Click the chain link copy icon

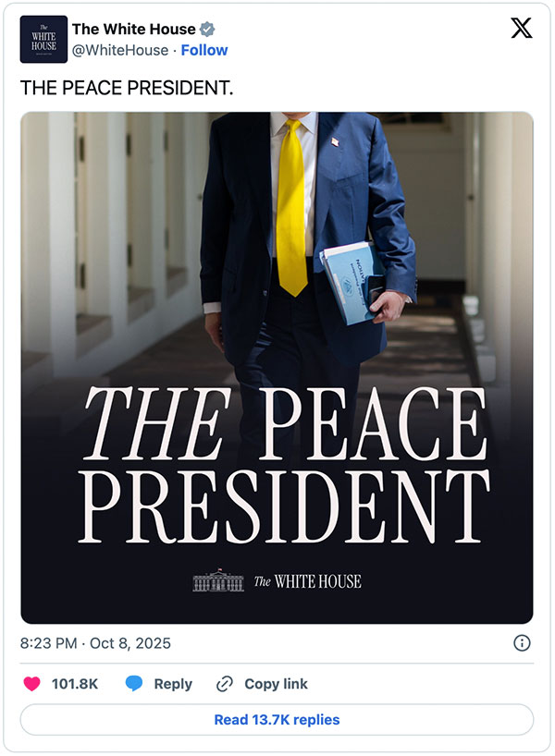pos(224,684)
